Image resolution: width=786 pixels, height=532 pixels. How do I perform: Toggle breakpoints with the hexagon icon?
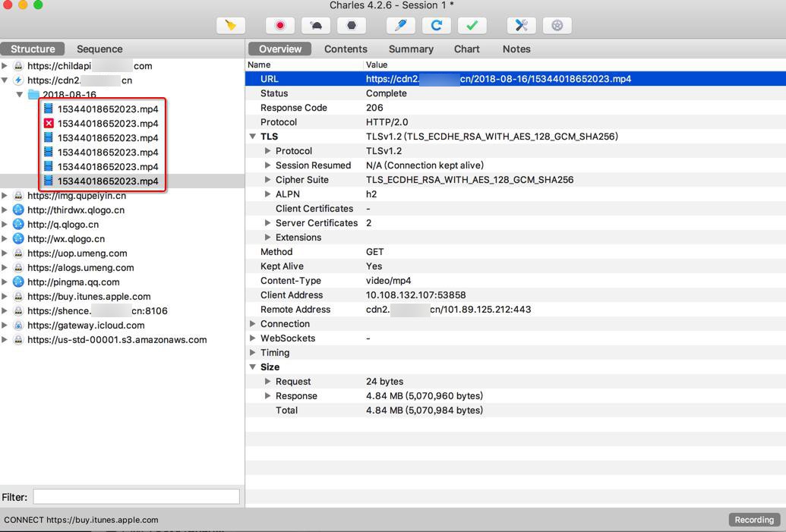point(352,25)
